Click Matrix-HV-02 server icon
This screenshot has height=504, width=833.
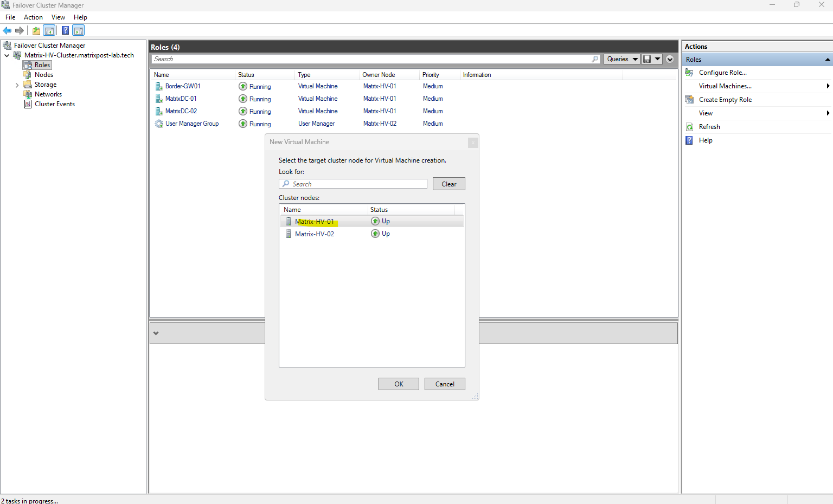289,234
